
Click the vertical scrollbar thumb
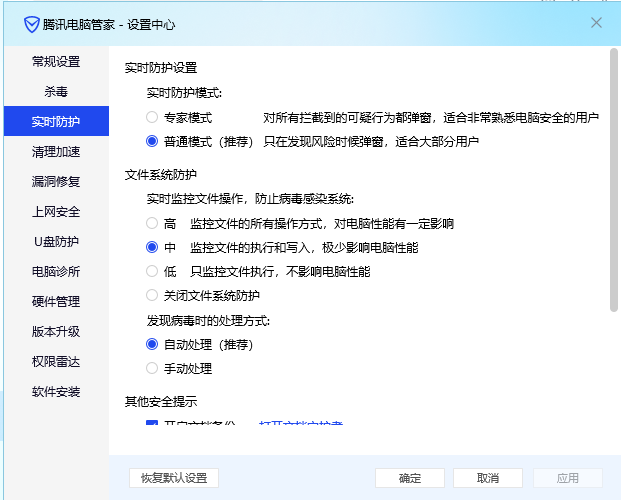pos(614,180)
